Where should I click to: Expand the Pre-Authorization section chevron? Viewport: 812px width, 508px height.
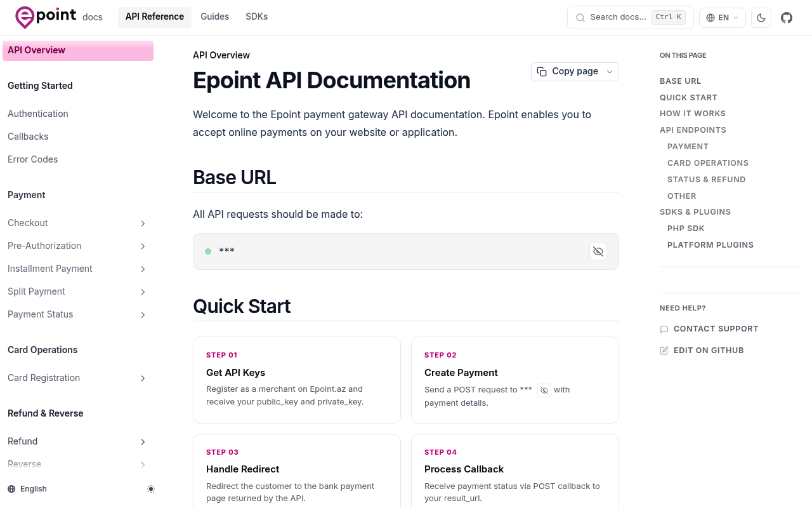(x=143, y=246)
